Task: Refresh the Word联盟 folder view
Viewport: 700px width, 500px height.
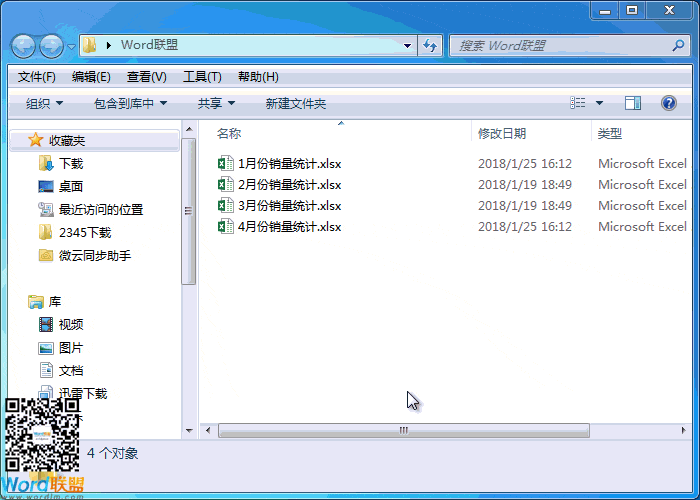Action: pos(430,46)
